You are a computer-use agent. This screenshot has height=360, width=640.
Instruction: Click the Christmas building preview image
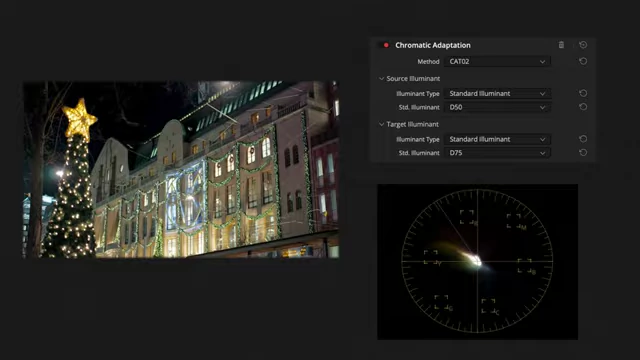181,169
